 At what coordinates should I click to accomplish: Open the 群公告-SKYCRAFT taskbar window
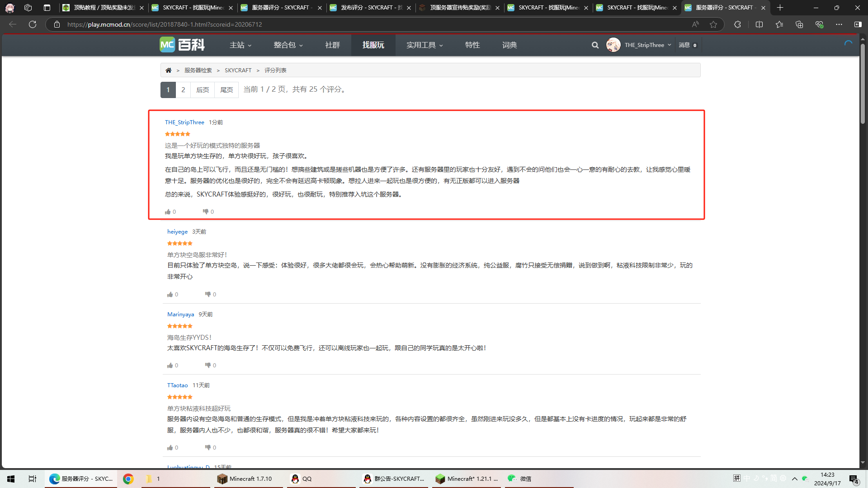pyautogui.click(x=394, y=479)
